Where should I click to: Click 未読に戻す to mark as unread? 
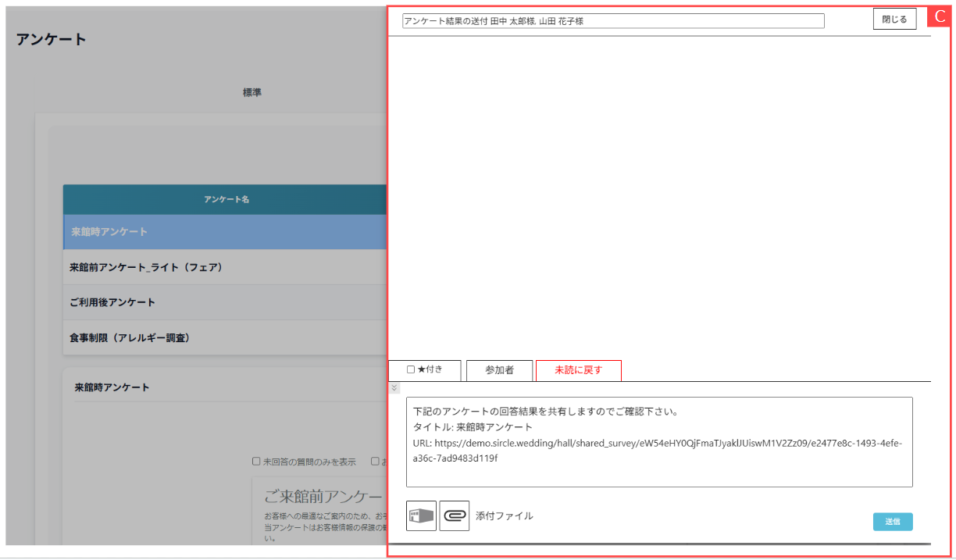(578, 370)
